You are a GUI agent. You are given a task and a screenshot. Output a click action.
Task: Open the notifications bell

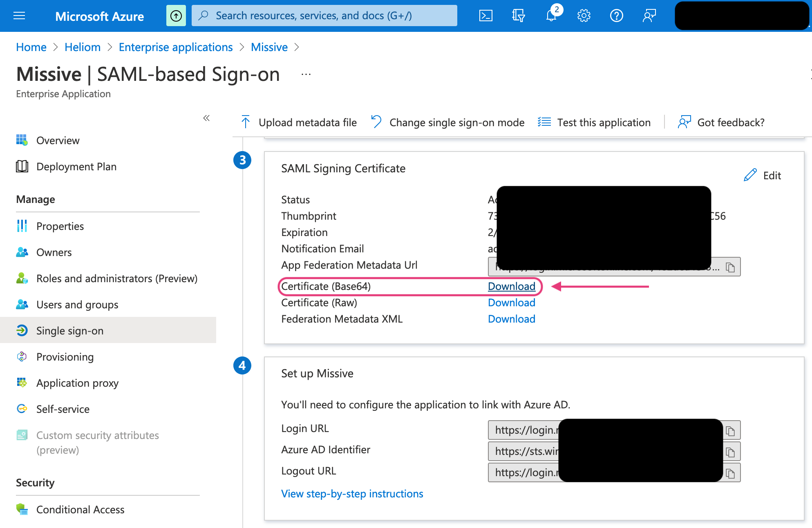pyautogui.click(x=551, y=16)
